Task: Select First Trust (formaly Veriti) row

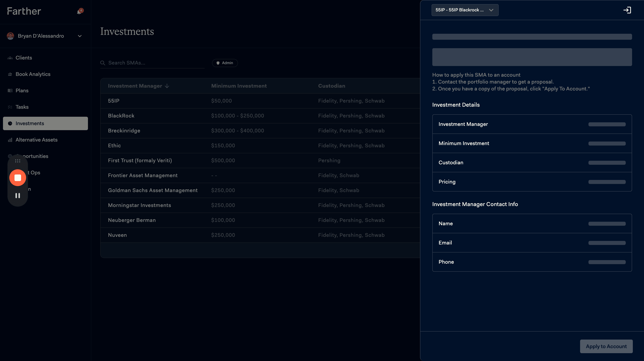Action: pyautogui.click(x=260, y=160)
